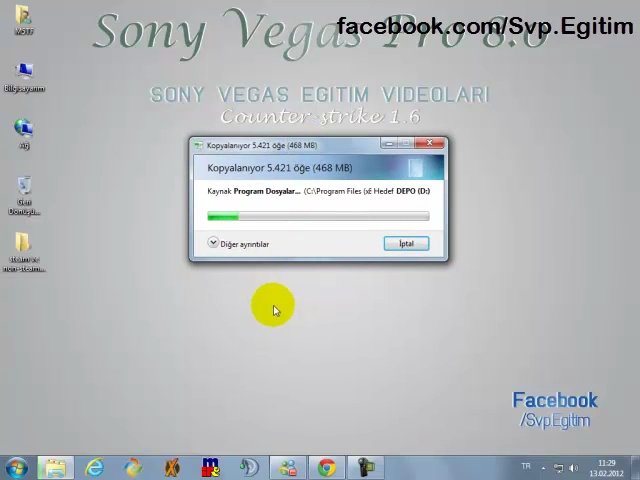
Task: Open the Bilgisayarım desktop icon
Action: pos(24,78)
